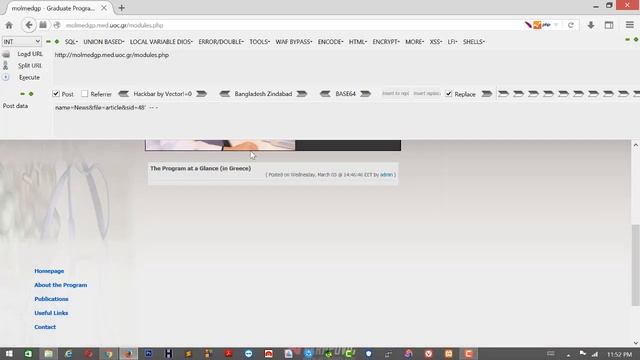Expand the UNION BASED dropdown
Image resolution: width=640 pixels, height=360 pixels.
104,42
